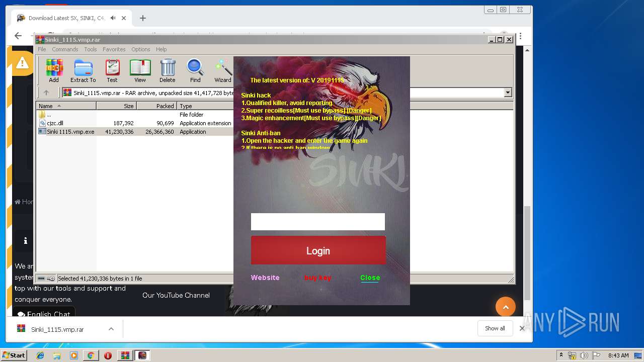
Task: Open Internet Explorer from taskbar
Action: click(40, 355)
